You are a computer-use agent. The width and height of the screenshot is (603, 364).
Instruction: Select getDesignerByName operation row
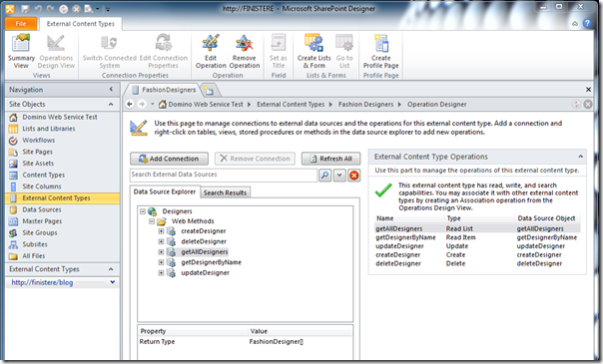click(477, 237)
